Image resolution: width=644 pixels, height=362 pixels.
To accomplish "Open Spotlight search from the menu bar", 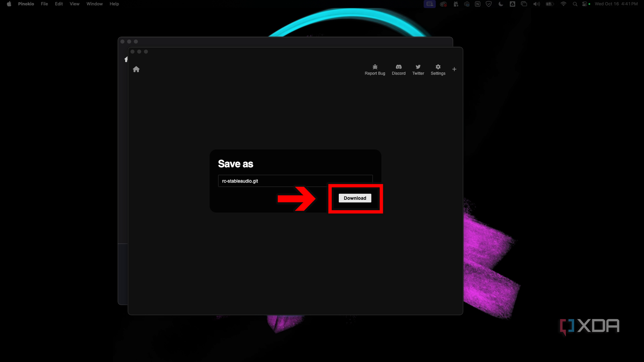I will [x=575, y=4].
